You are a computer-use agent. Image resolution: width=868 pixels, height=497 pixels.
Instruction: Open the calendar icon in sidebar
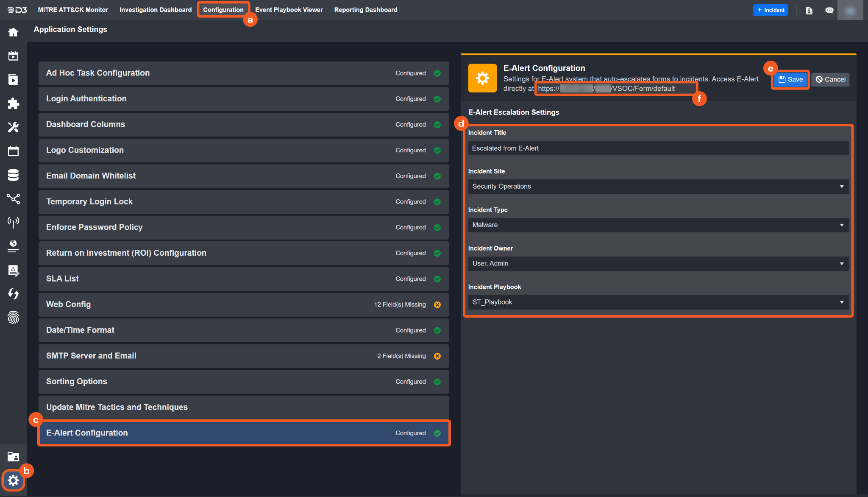point(13,151)
